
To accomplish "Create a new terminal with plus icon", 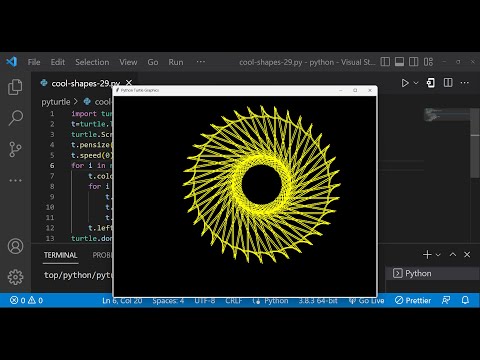I will 427,255.
